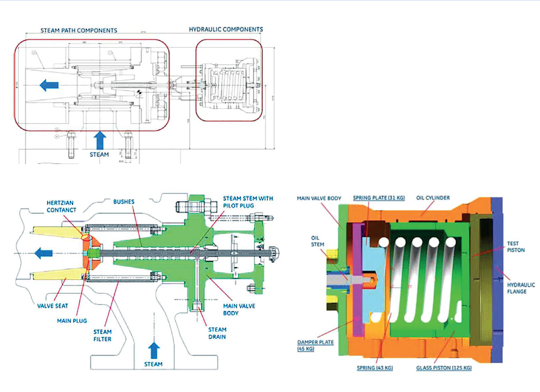Select the OIL STEM label
This screenshot has height=392, width=540.
tap(317, 241)
